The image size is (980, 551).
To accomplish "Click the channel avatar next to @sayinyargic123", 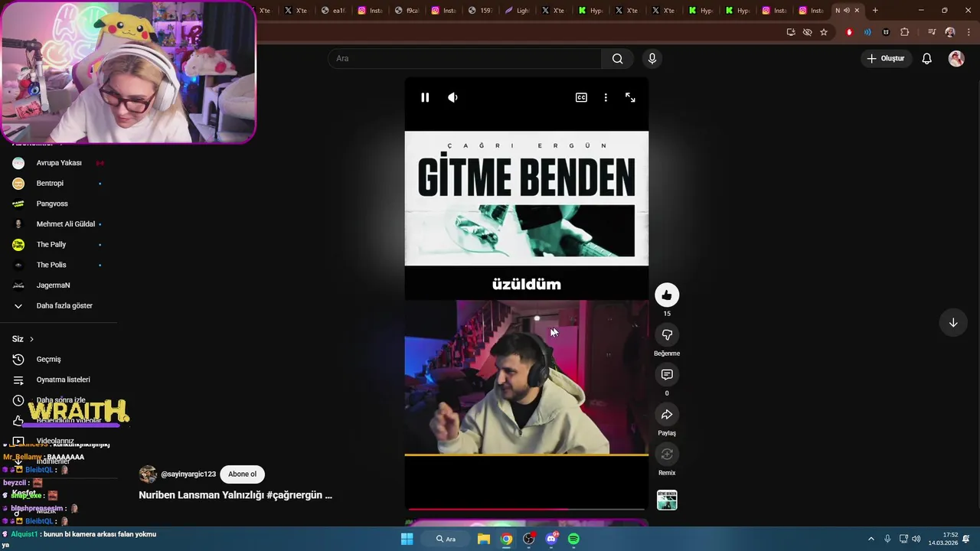I will coord(148,474).
